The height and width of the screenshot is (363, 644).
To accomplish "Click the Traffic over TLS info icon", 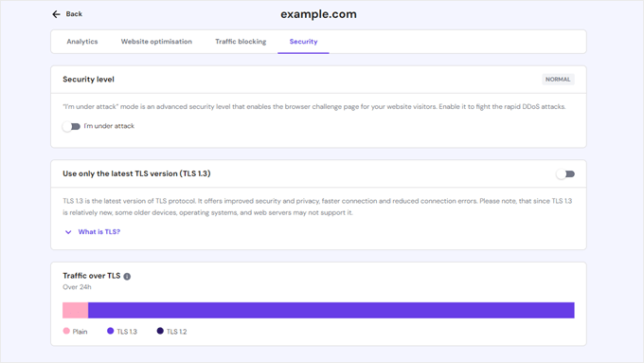I will (127, 276).
